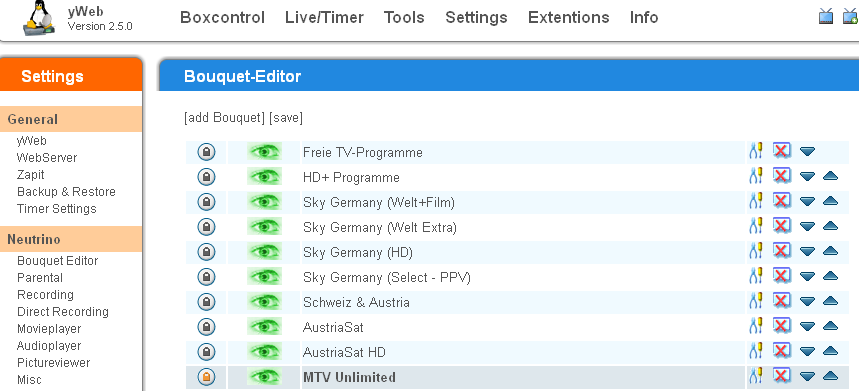Open Bouquet Editor in the sidebar

point(58,261)
